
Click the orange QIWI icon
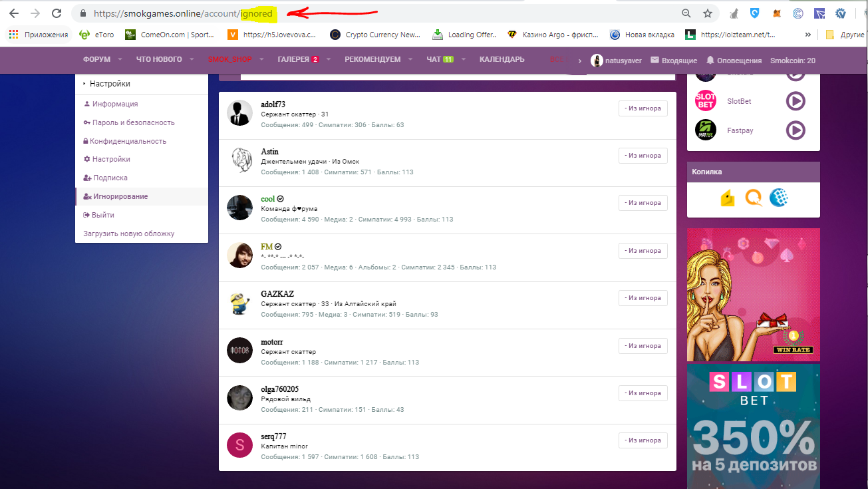(754, 198)
